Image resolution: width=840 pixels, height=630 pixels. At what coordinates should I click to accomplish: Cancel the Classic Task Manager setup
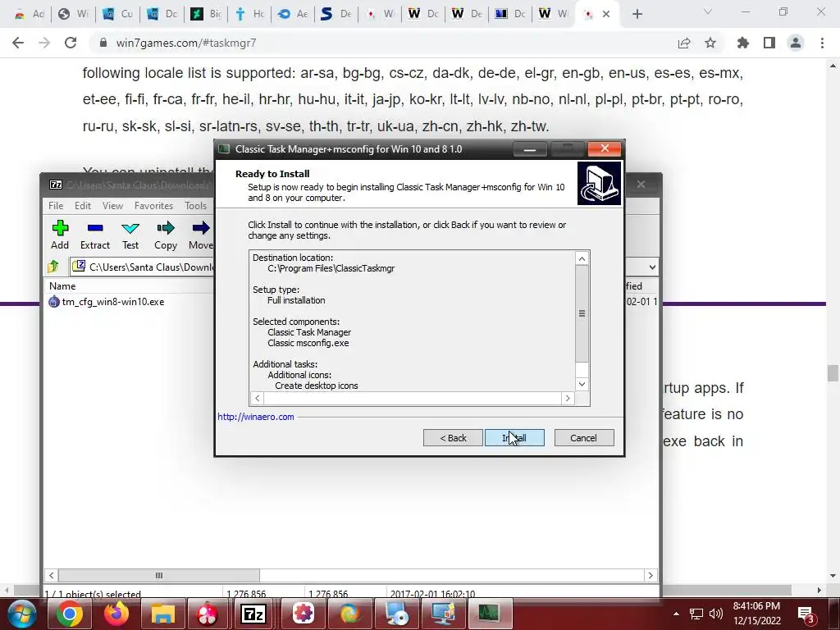coord(584,438)
